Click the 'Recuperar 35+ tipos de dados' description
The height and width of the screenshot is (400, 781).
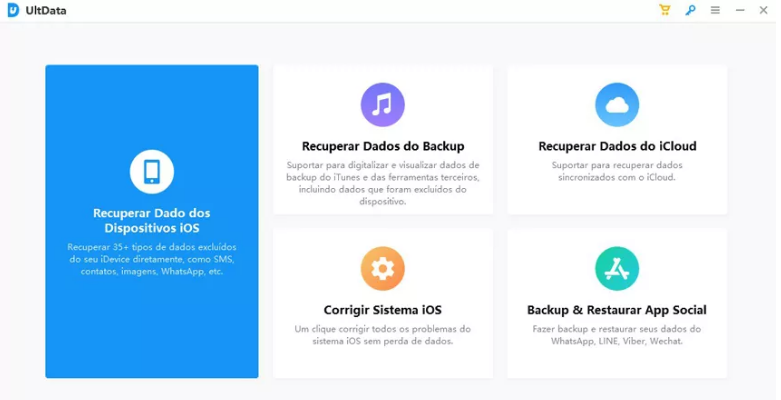152,259
